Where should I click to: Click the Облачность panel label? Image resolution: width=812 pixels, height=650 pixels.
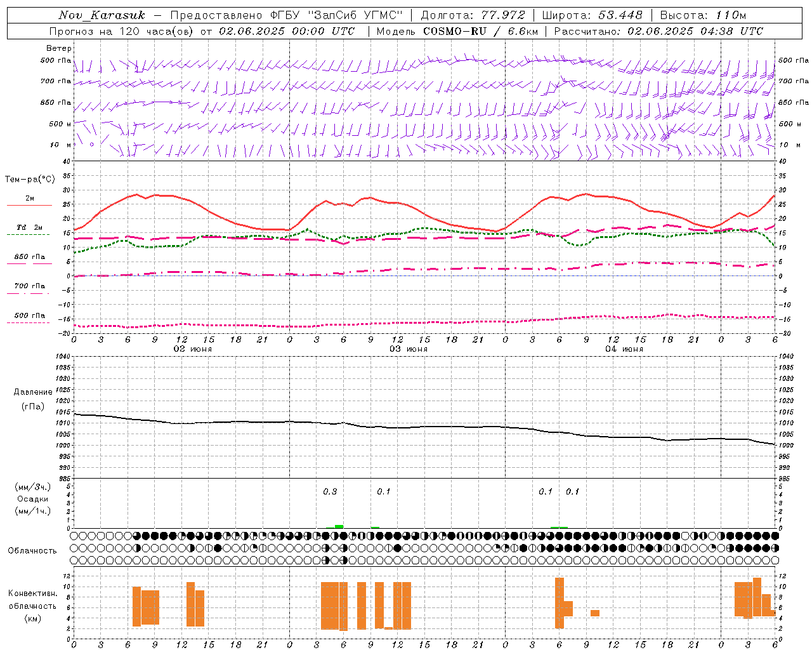[x=32, y=551]
